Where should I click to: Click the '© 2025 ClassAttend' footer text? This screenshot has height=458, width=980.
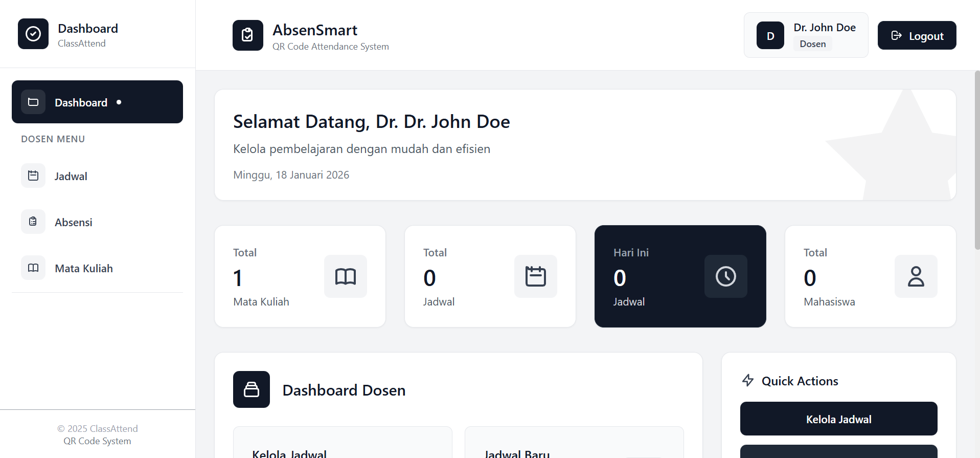point(98,429)
